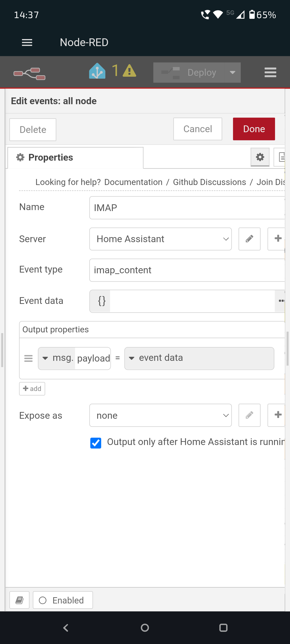Open node settings gear icon tab
Image resolution: width=290 pixels, height=644 pixels.
[x=260, y=157]
